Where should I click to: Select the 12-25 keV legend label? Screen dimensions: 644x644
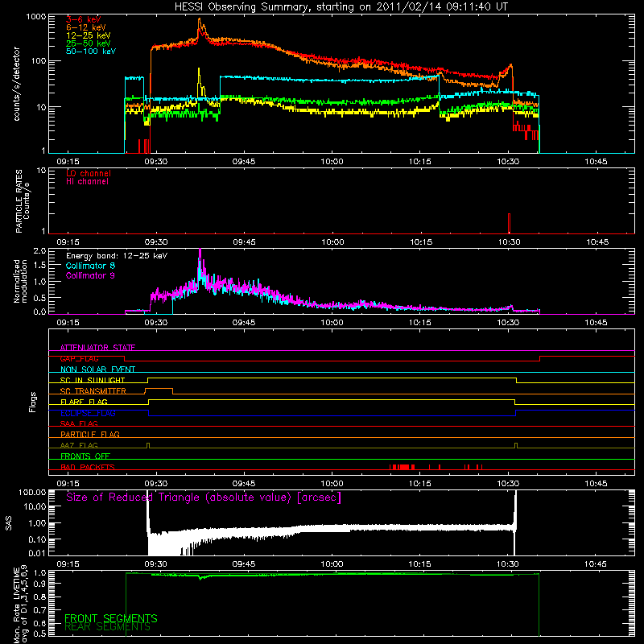pyautogui.click(x=89, y=35)
